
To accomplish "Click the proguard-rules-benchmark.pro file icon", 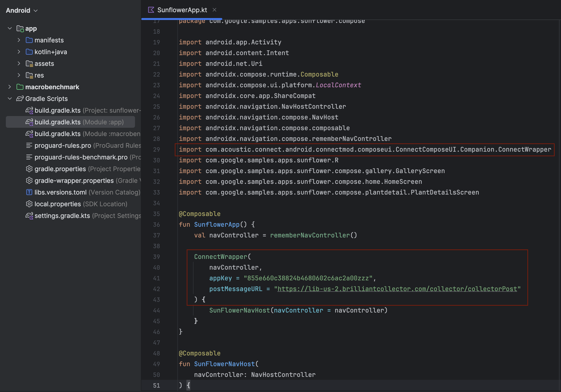I will point(29,157).
